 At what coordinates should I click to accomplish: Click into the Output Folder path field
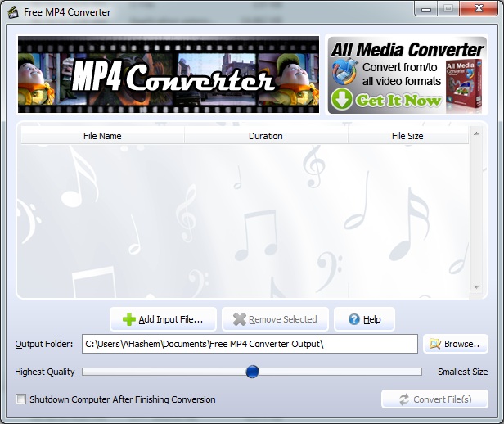[250, 344]
